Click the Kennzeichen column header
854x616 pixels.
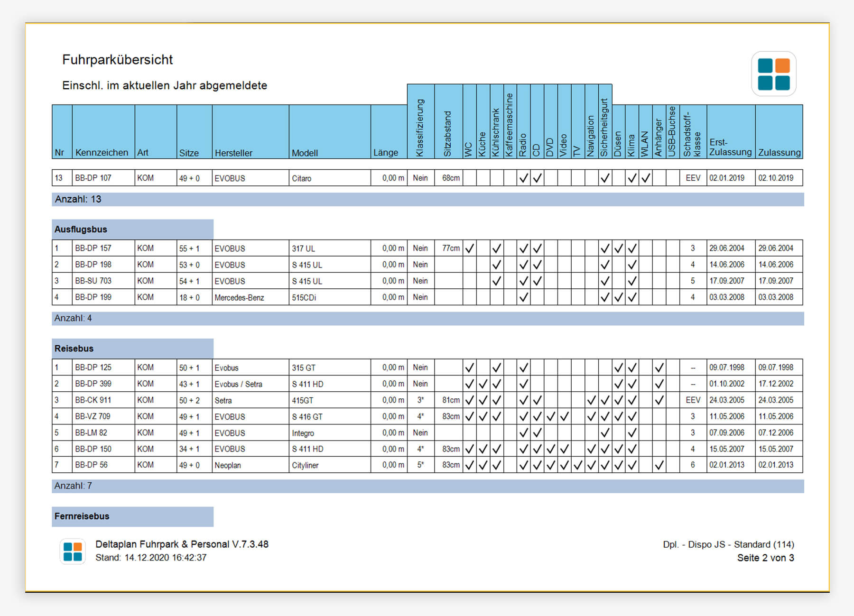102,153
